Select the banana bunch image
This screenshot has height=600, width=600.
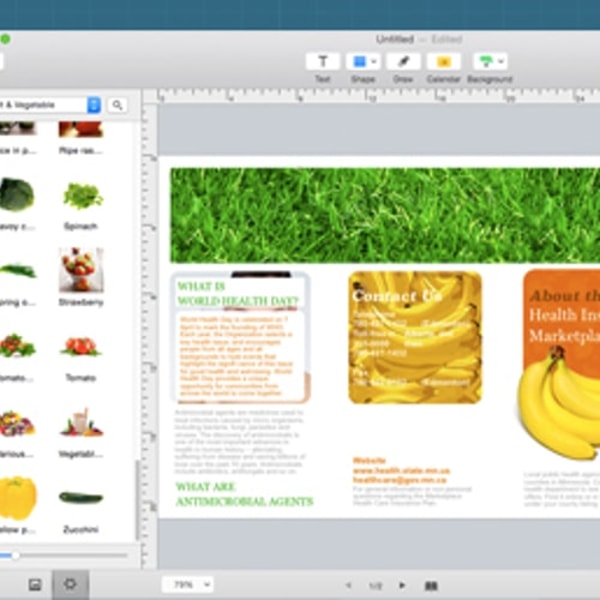point(559,402)
